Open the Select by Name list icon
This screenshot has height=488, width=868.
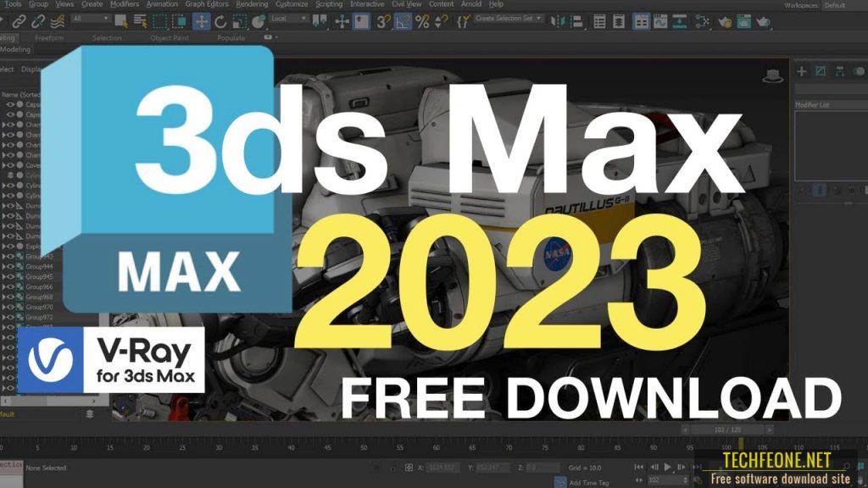[x=140, y=21]
